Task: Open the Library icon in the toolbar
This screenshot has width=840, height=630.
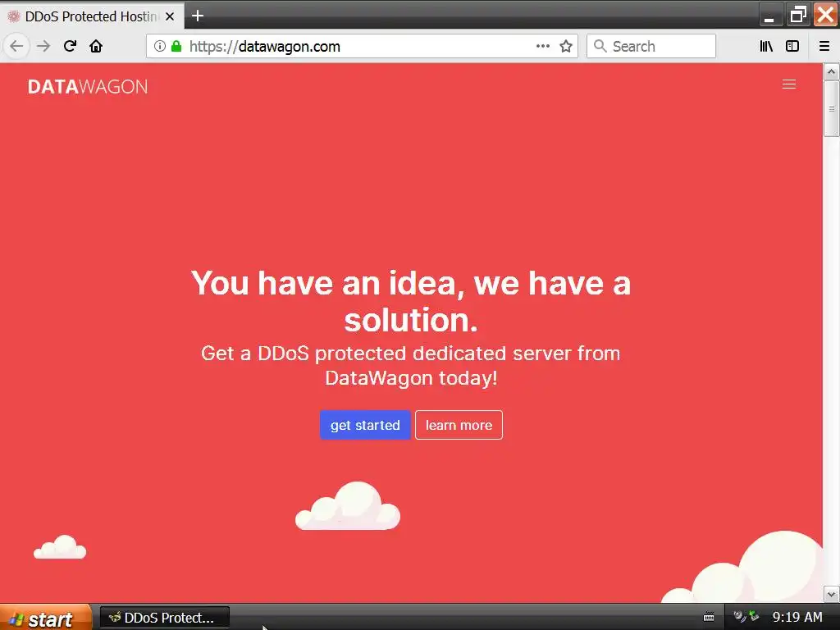Action: [x=766, y=46]
